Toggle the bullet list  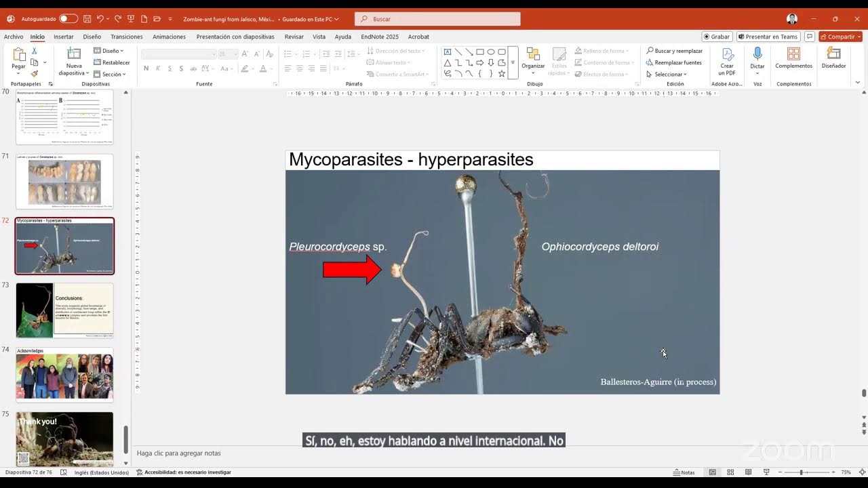(x=288, y=54)
